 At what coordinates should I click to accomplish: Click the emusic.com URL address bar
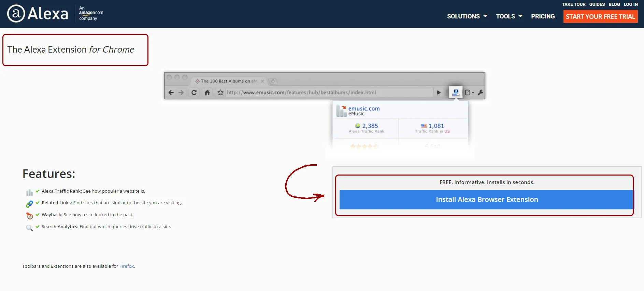tap(328, 93)
